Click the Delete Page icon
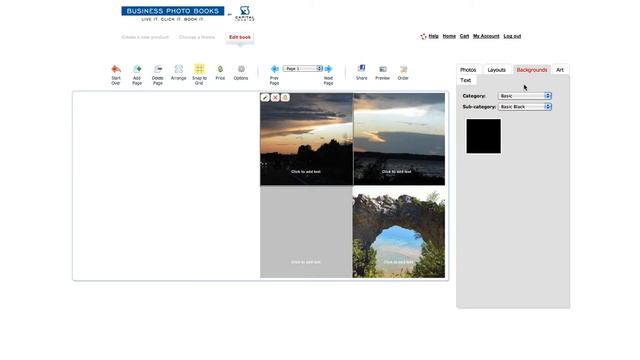Screen dimensions: 640x360 point(158,69)
